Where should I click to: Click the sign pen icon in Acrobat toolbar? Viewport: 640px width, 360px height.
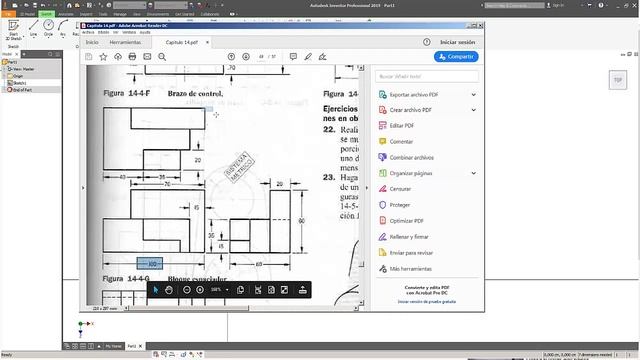point(322,57)
